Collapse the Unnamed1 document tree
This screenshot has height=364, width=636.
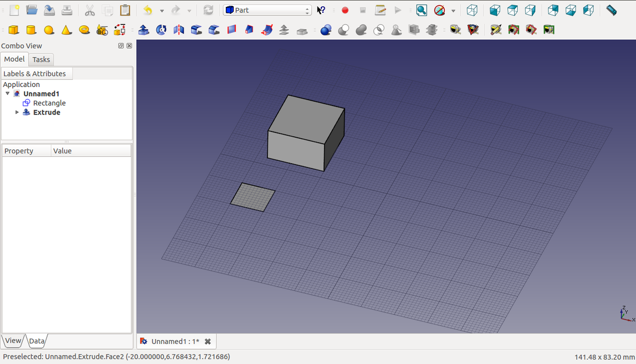click(7, 94)
